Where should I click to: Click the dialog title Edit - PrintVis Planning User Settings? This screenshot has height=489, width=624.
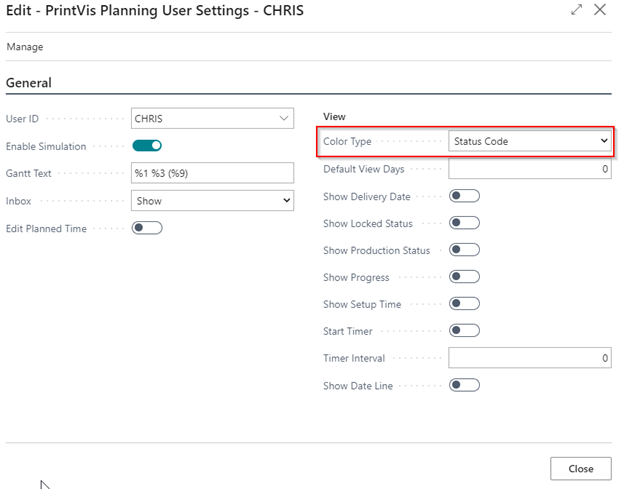pos(154,10)
